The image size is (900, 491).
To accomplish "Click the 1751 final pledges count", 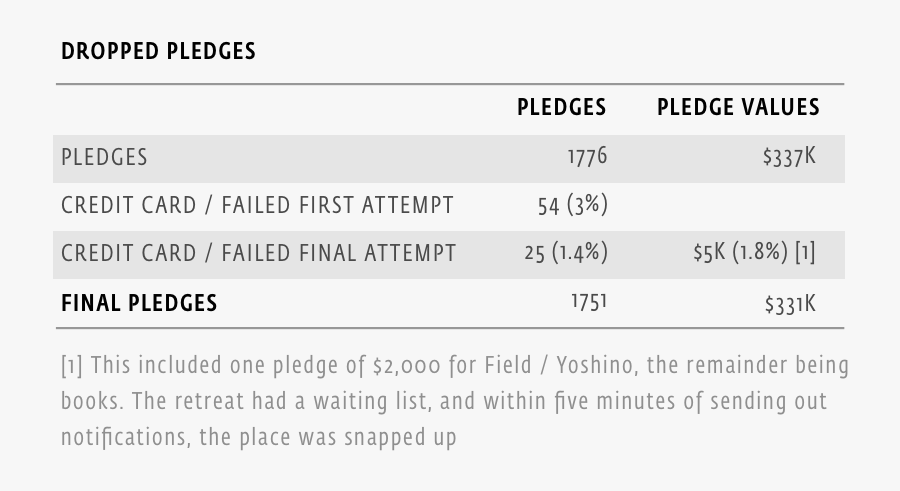I will tap(589, 302).
